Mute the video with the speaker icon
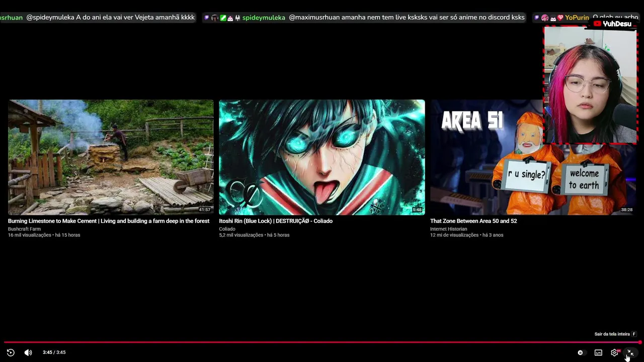 click(x=28, y=352)
